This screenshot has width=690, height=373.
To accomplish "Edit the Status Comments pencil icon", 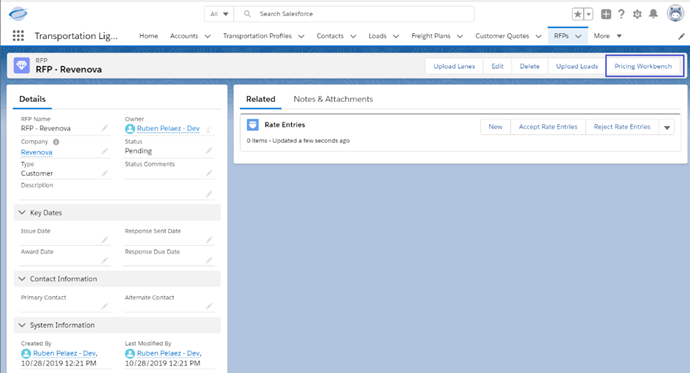I will 209,173.
